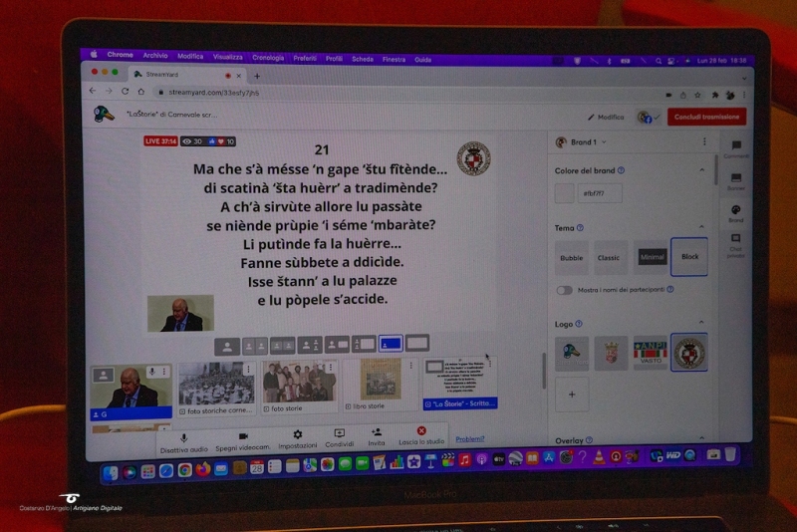Screen dimensions: 797x532
Task: Open options dots on foto storie thumbnail
Action: point(331,367)
